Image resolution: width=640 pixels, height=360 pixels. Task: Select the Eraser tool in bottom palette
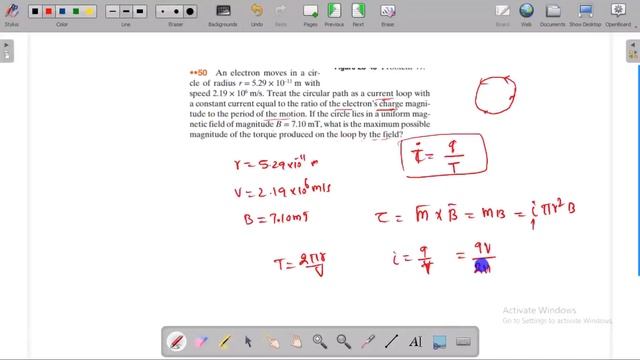201,342
